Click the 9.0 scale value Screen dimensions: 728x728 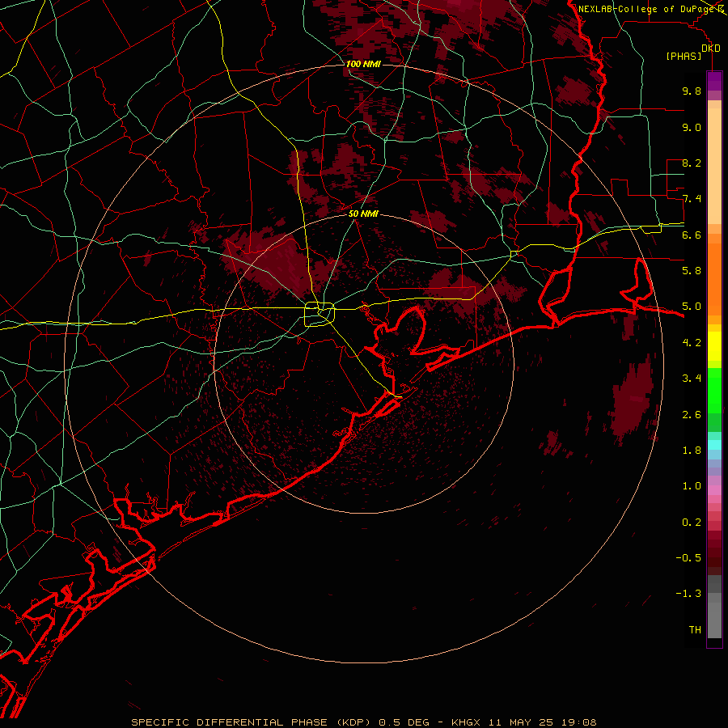[x=692, y=127]
